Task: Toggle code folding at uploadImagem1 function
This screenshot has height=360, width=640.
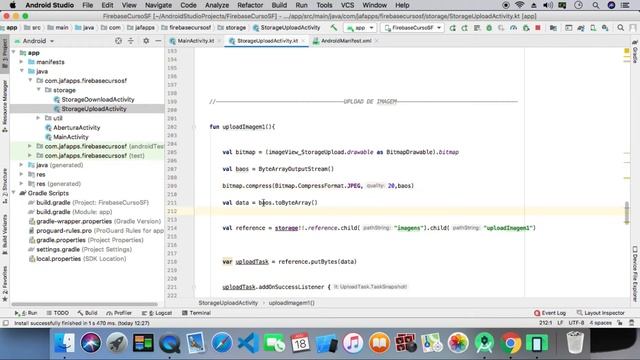Action: point(194,127)
